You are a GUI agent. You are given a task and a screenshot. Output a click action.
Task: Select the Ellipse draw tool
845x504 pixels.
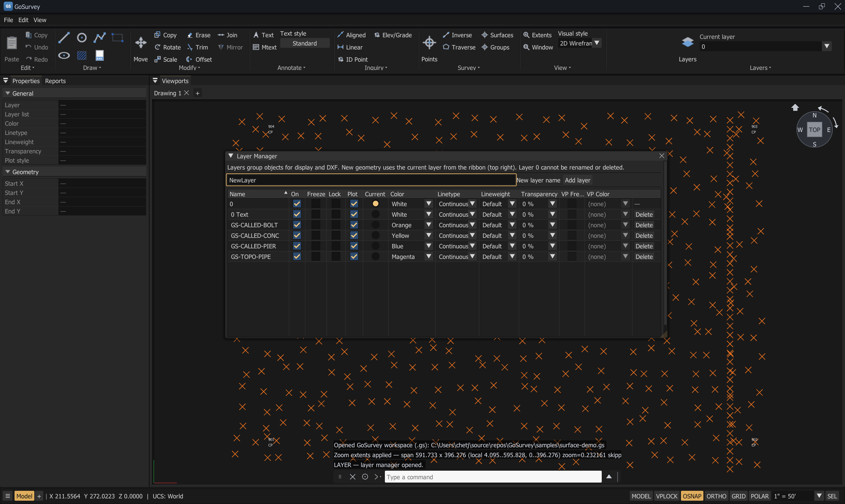(x=64, y=55)
